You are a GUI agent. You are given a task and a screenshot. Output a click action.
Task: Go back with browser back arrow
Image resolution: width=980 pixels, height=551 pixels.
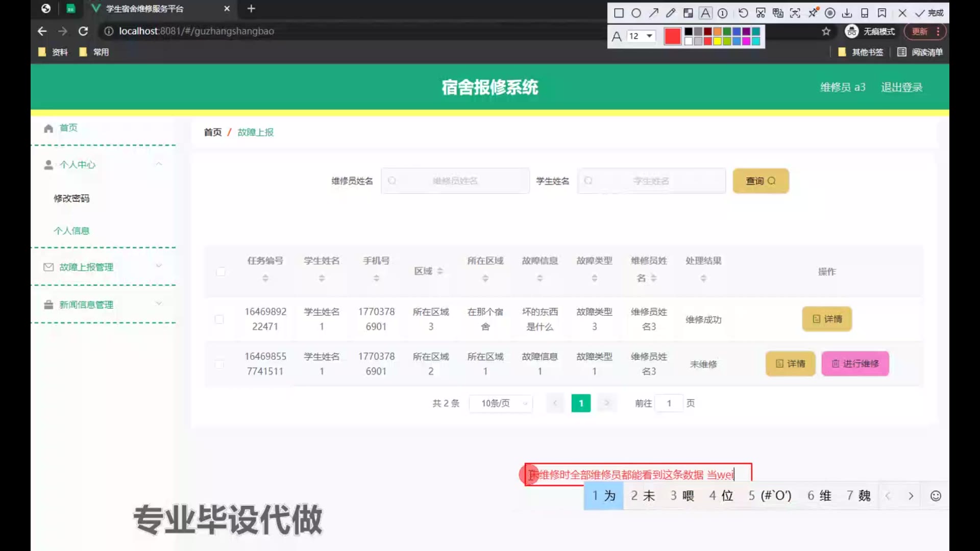42,31
